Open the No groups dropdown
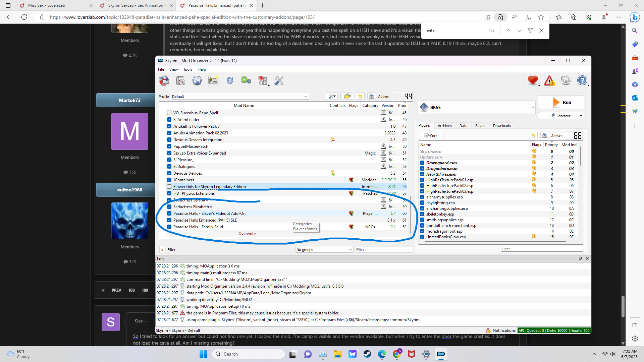Viewport: 644px width, 362px height. (324, 250)
